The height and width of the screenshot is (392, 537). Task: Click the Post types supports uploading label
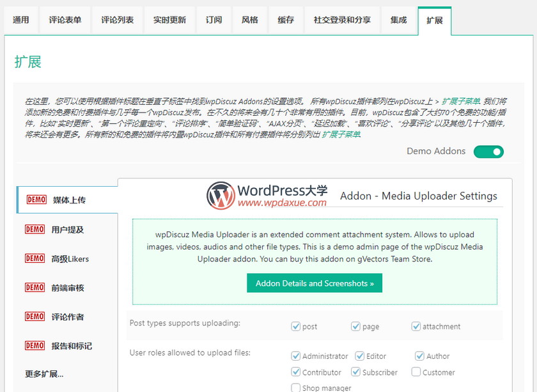tap(185, 323)
